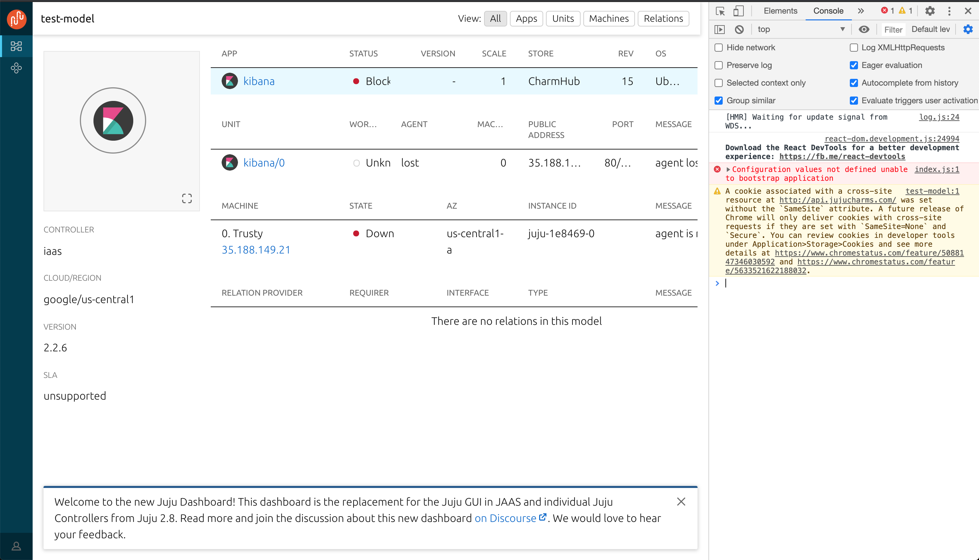Open the controllers sidebar icon
The image size is (979, 560).
pos(16,68)
